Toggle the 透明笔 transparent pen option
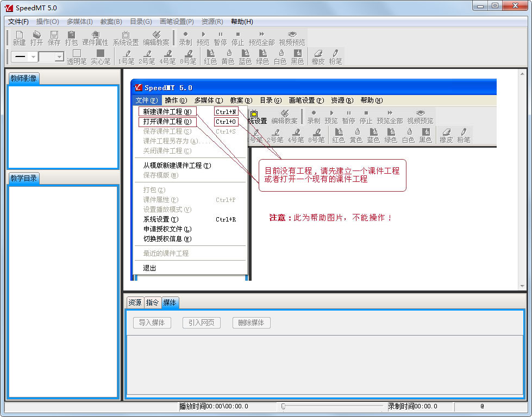Image resolution: width=532 pixels, height=417 pixels. coord(77,57)
